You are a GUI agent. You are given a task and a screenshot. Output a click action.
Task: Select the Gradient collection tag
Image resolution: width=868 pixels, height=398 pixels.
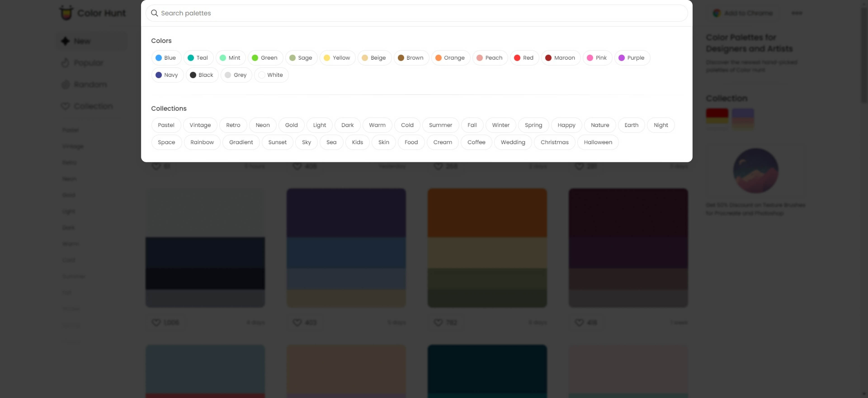coord(241,143)
